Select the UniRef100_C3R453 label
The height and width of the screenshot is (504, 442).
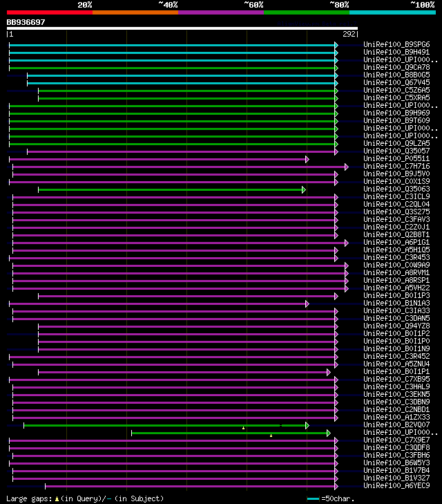point(396,257)
